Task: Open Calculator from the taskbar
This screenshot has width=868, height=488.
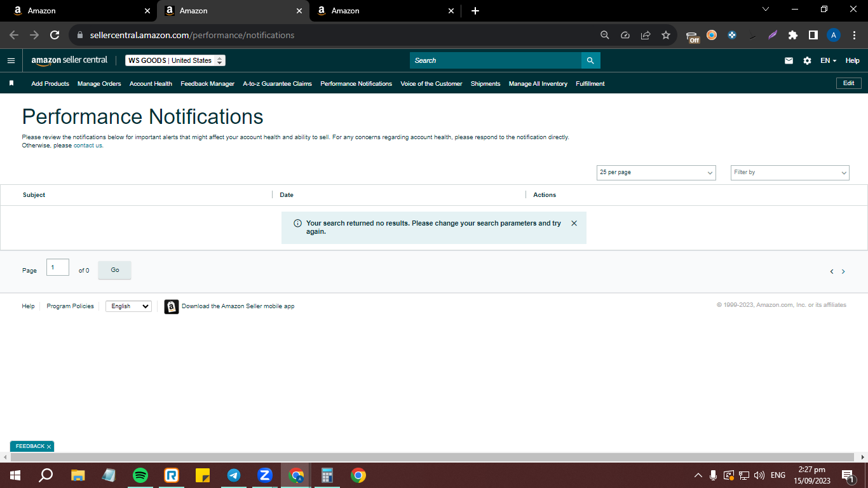Action: pos(327,475)
